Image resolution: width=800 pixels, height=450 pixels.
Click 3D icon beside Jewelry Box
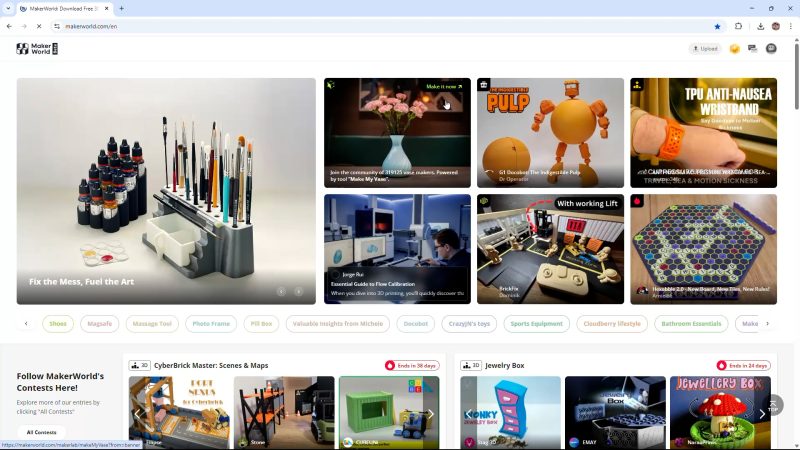tap(470, 365)
